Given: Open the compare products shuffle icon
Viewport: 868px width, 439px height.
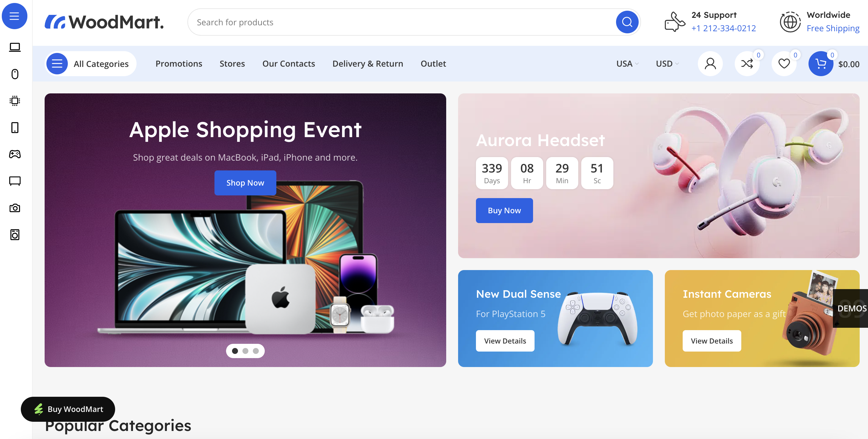Looking at the screenshot, I should [x=747, y=63].
